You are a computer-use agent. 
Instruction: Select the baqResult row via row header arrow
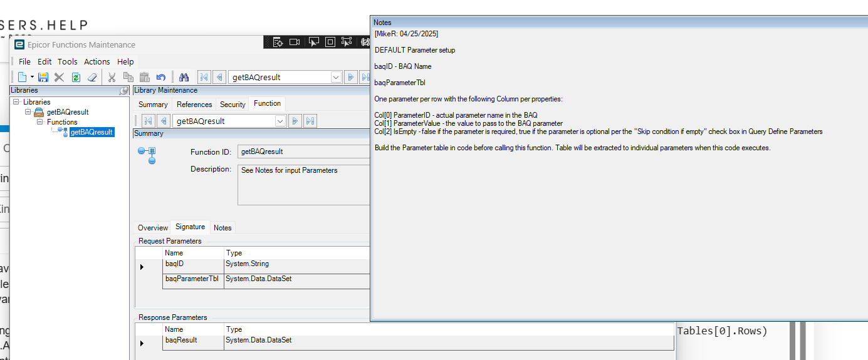(142, 343)
